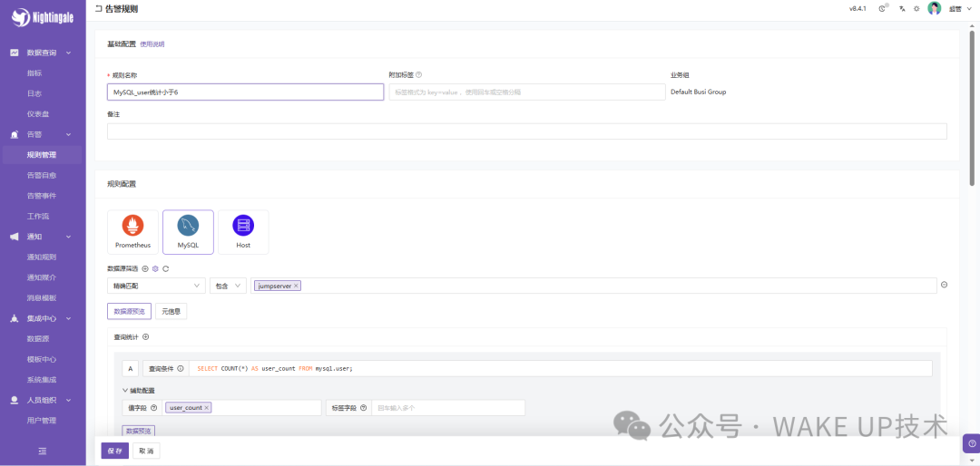Collapse the 告警 sidebar section
Screen dimensions: 980x466
click(69, 135)
